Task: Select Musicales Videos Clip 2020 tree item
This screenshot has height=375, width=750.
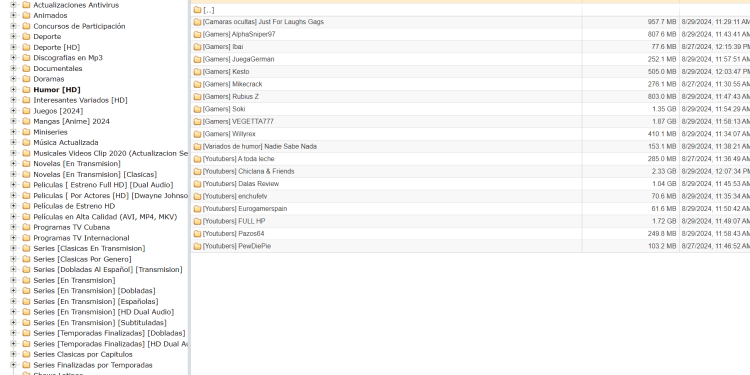Action: pos(110,153)
